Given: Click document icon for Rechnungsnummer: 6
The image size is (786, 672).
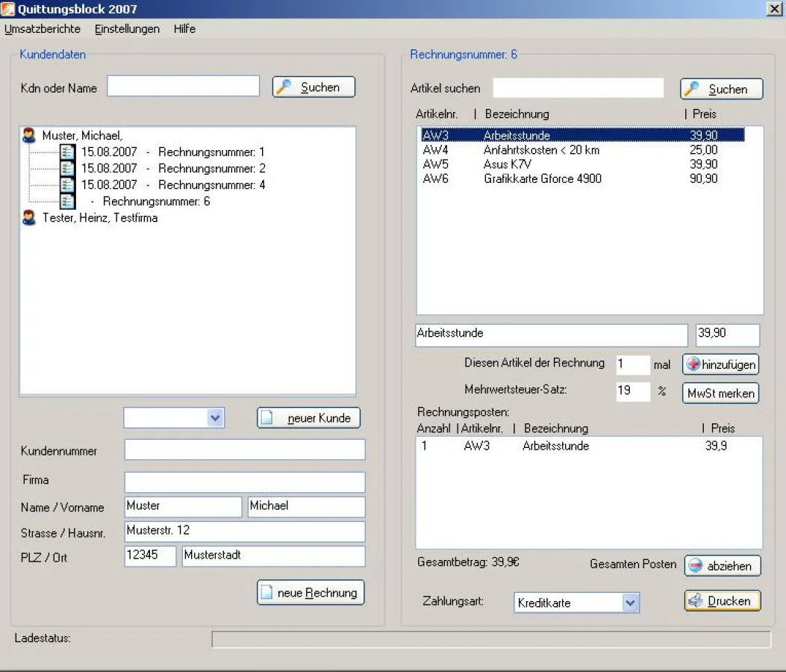Looking at the screenshot, I should (68, 201).
